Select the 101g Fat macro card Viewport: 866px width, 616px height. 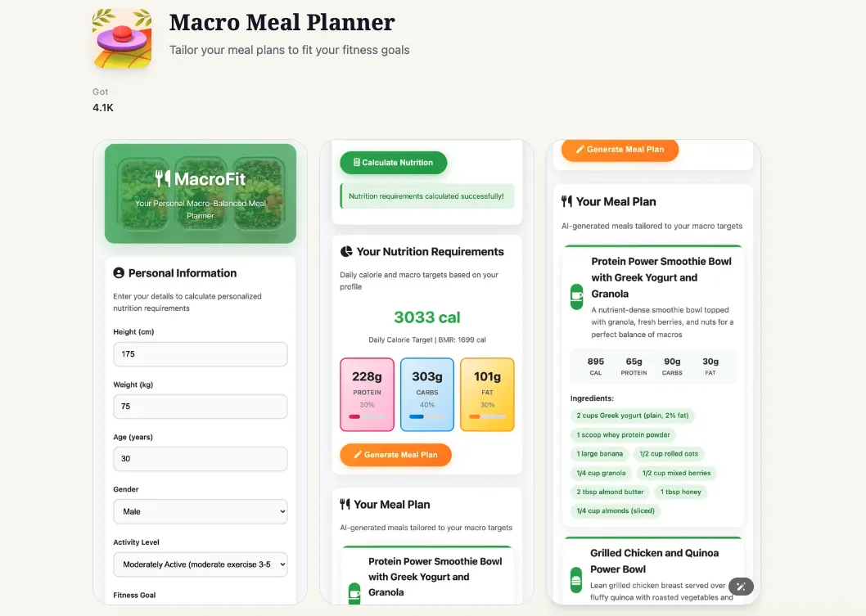[x=487, y=394]
